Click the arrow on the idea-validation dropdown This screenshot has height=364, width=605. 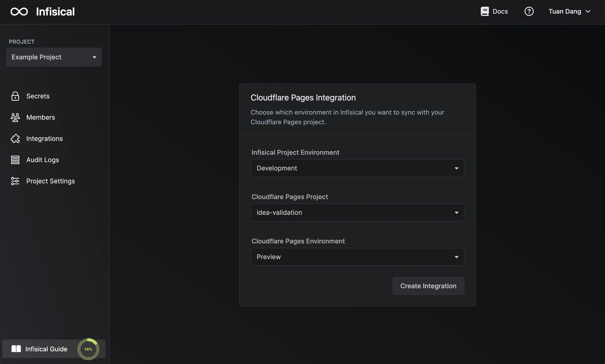point(457,213)
